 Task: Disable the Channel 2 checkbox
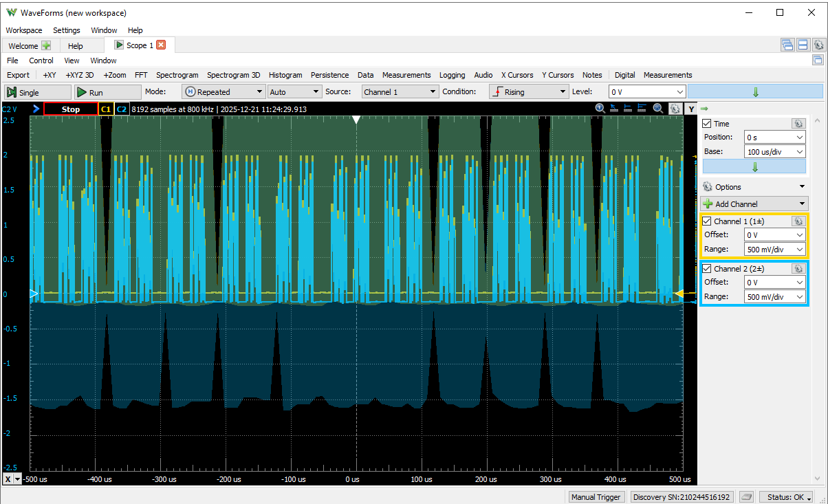click(707, 269)
